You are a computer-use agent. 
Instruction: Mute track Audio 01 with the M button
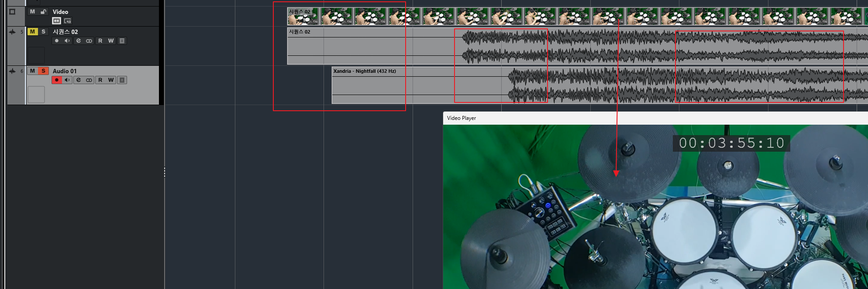tap(32, 71)
